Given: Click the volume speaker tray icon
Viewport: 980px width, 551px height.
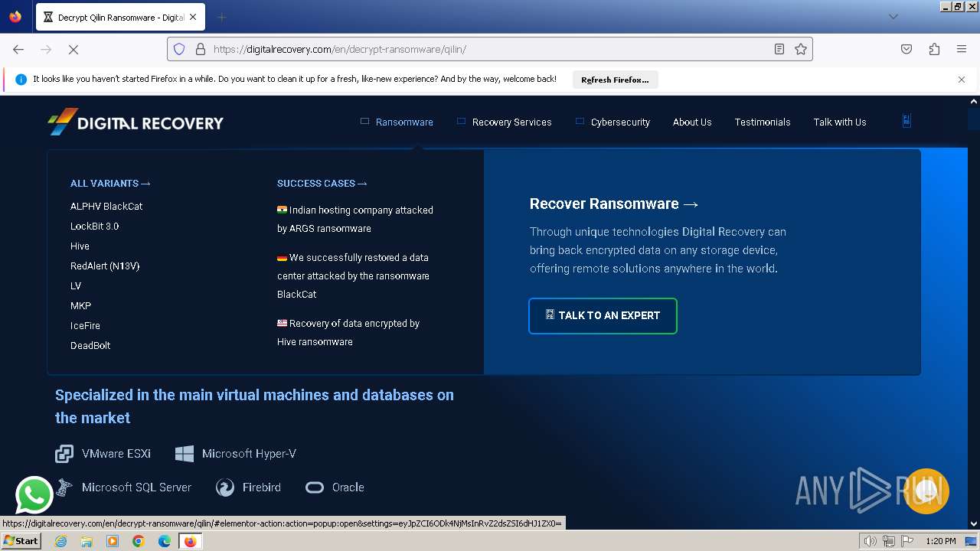Looking at the screenshot, I should click(871, 541).
